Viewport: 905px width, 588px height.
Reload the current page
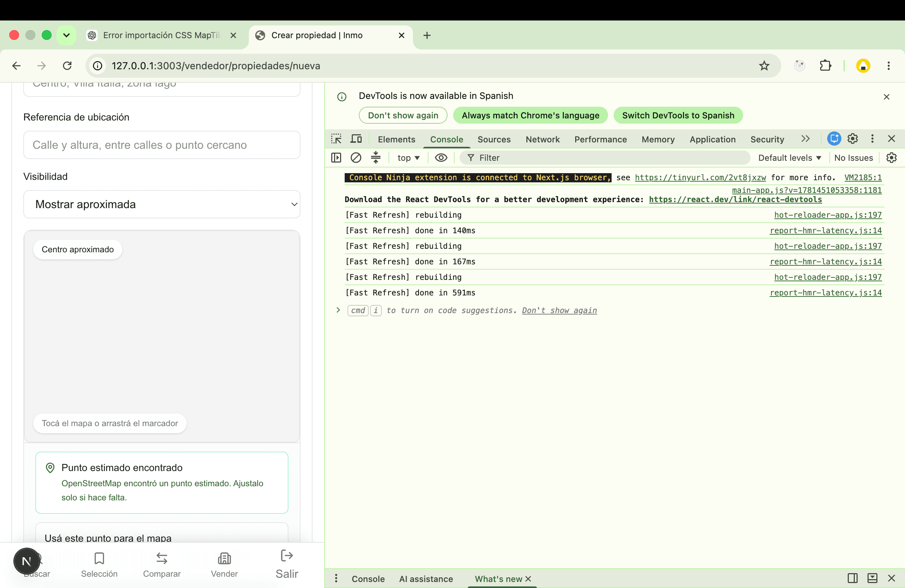67,66
